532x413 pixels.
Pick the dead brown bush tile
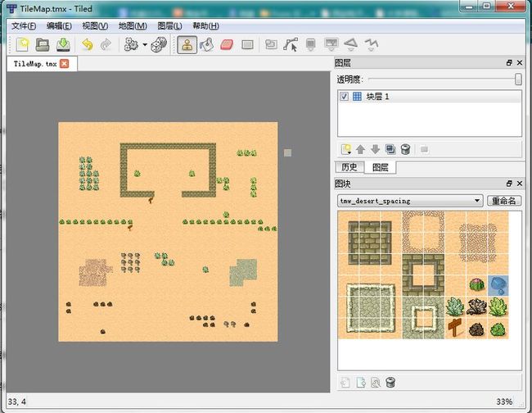pos(476,307)
